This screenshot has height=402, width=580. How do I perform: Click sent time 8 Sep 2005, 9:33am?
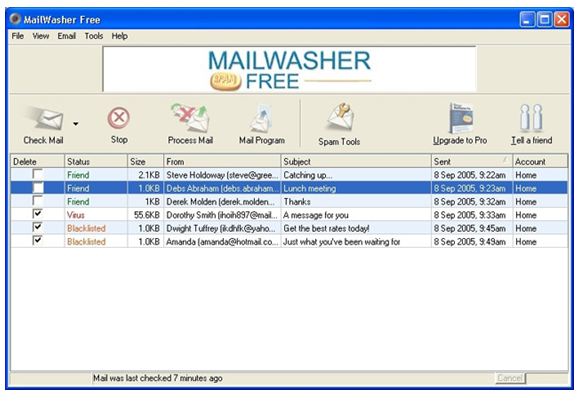[x=470, y=215]
